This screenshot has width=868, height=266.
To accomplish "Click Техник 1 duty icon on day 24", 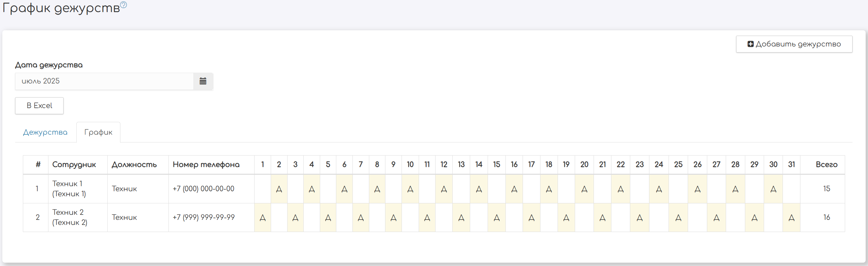I will coord(659,189).
